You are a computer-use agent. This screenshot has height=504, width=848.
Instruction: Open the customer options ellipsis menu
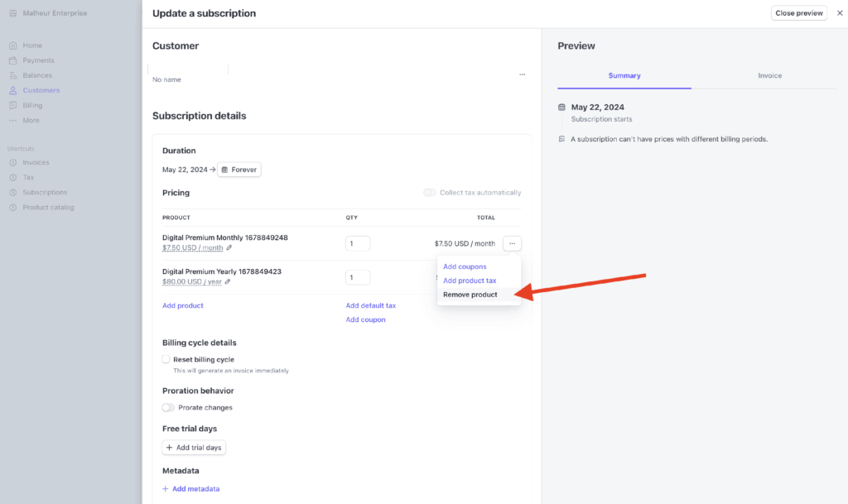[x=522, y=74]
